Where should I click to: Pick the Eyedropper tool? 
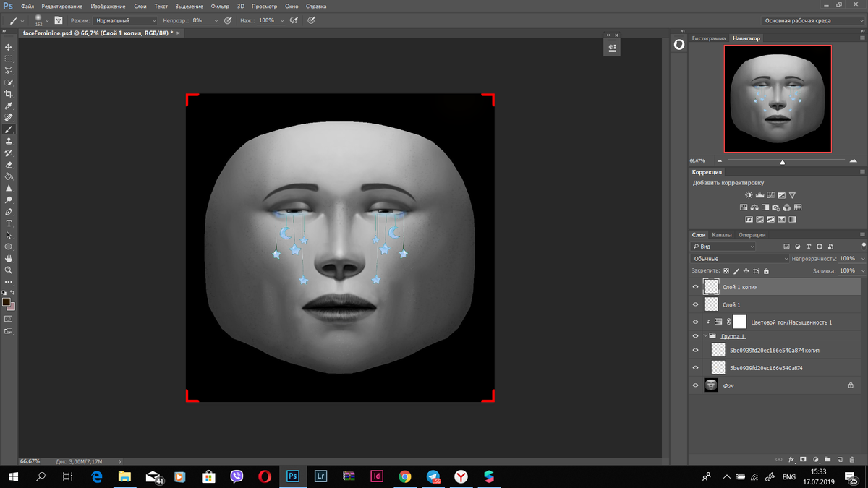[9, 106]
